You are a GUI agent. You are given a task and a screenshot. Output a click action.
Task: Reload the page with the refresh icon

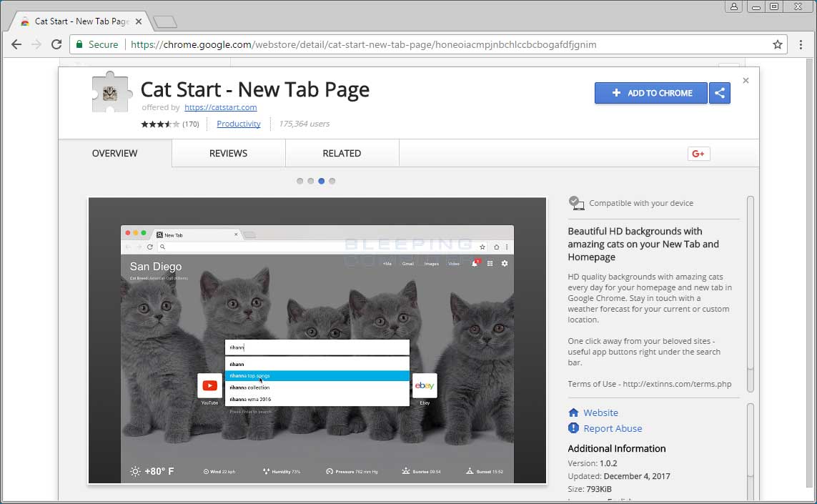[56, 44]
